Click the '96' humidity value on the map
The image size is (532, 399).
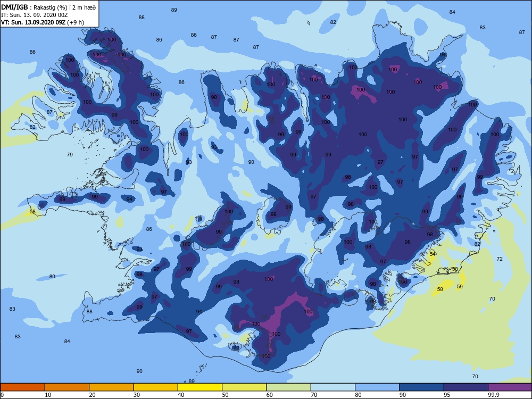[x=348, y=177]
